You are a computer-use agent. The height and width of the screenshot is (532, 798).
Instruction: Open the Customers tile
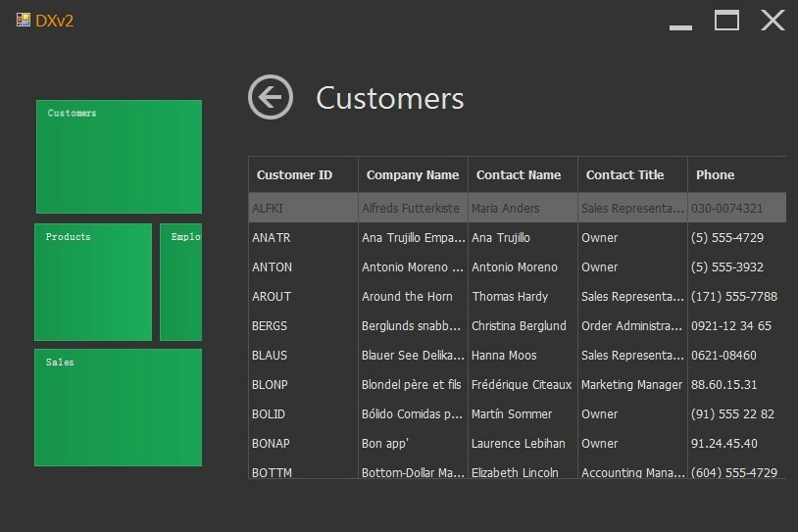[x=119, y=157]
